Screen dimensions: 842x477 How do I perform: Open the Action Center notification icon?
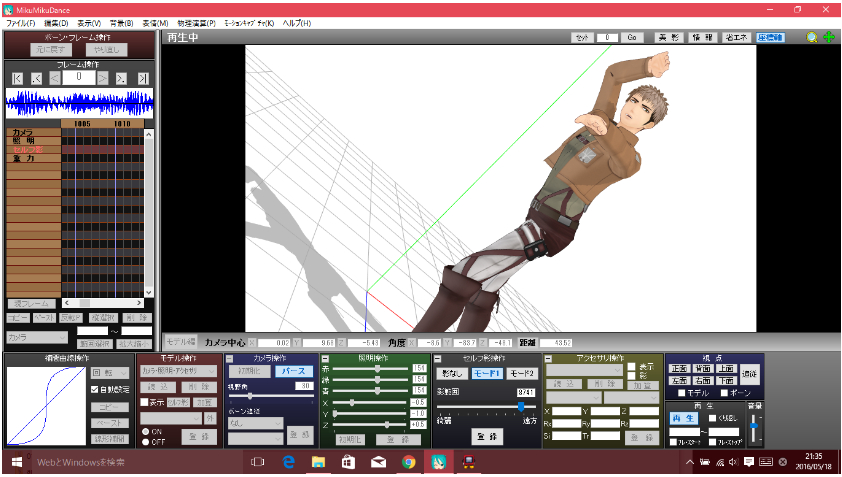click(x=749, y=462)
